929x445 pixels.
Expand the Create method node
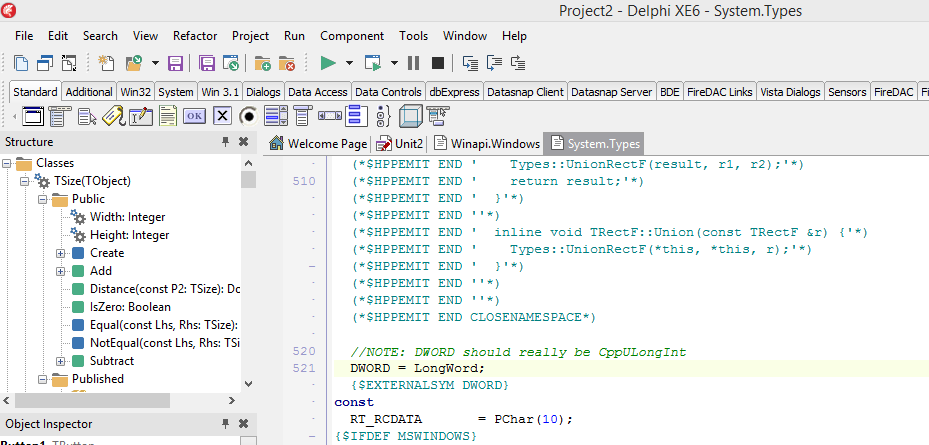pyautogui.click(x=60, y=253)
